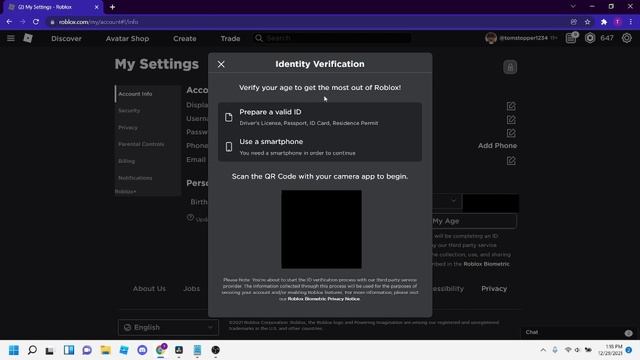This screenshot has width=640, height=360.
Task: Reload the page
Action: click(x=36, y=22)
